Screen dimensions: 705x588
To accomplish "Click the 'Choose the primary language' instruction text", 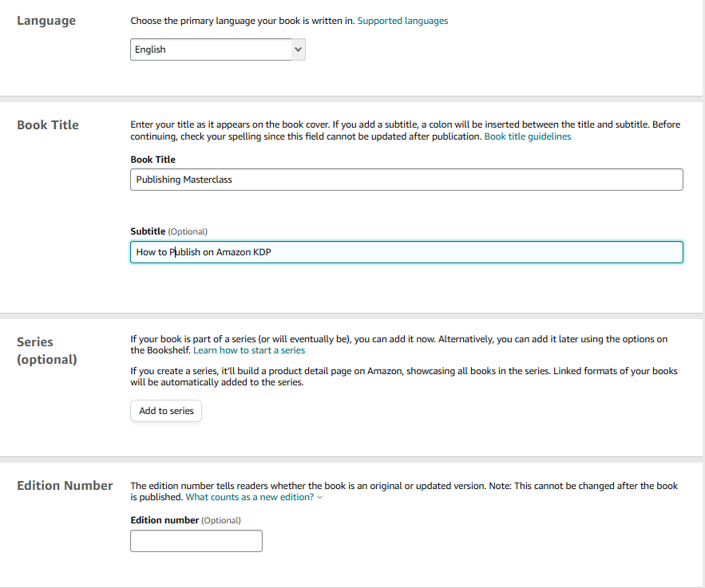I will click(243, 21).
